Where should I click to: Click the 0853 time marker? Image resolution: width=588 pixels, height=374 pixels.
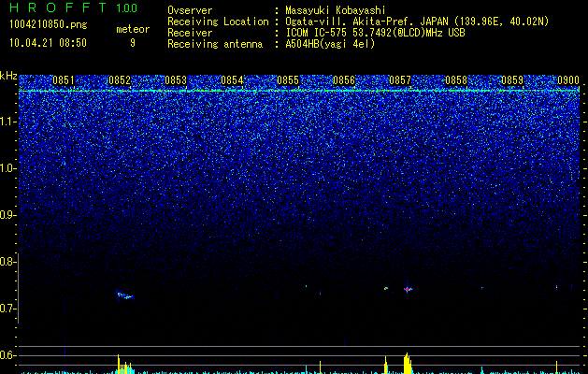pos(176,80)
